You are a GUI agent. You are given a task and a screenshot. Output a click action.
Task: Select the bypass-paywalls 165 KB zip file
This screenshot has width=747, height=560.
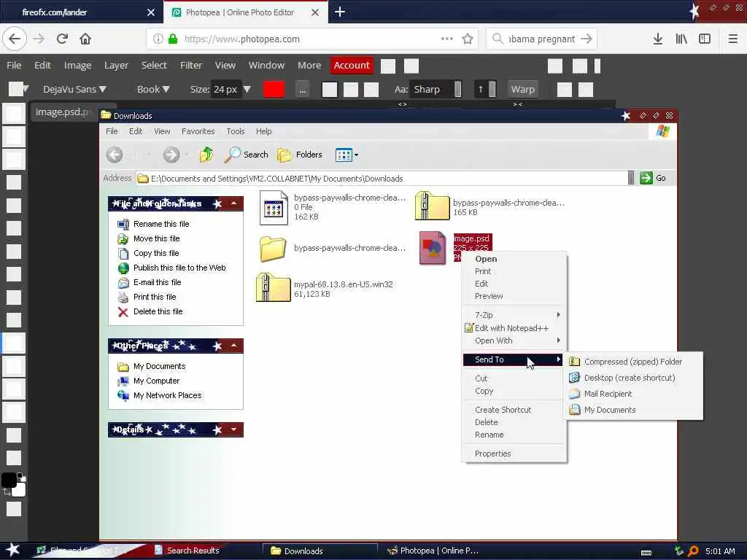click(432, 206)
